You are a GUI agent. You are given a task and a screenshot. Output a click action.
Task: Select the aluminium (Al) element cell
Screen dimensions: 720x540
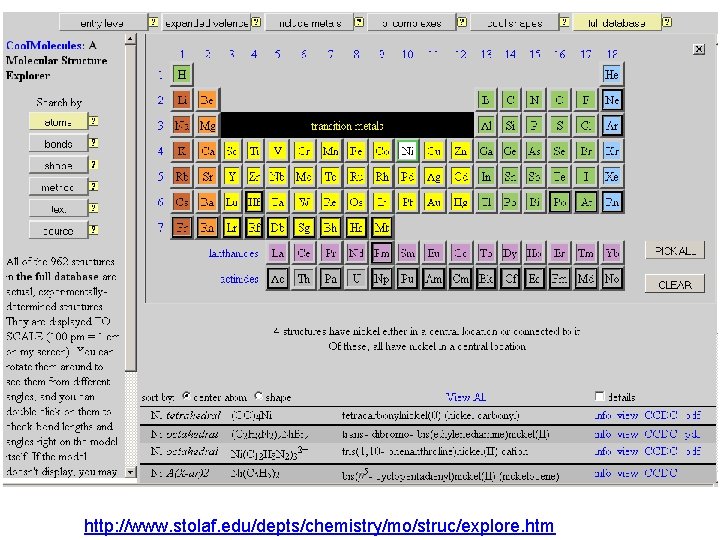(x=485, y=125)
